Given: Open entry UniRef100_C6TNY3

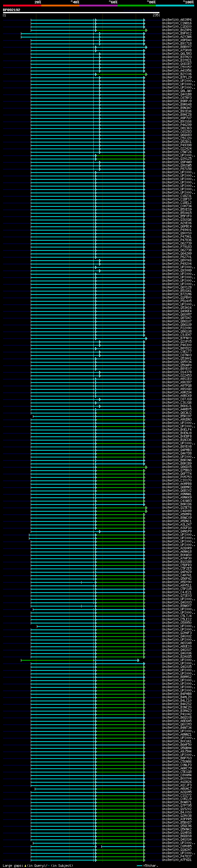Looking at the screenshot, I should (177, 98).
